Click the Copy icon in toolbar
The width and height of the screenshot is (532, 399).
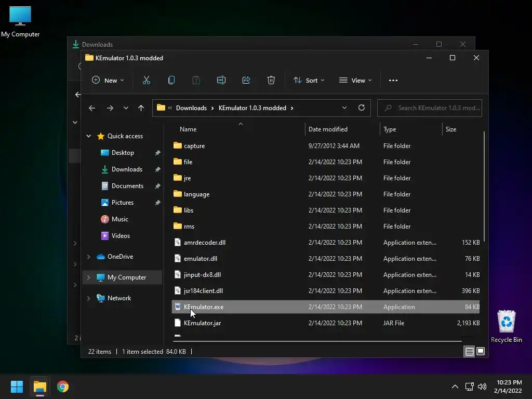click(x=171, y=81)
